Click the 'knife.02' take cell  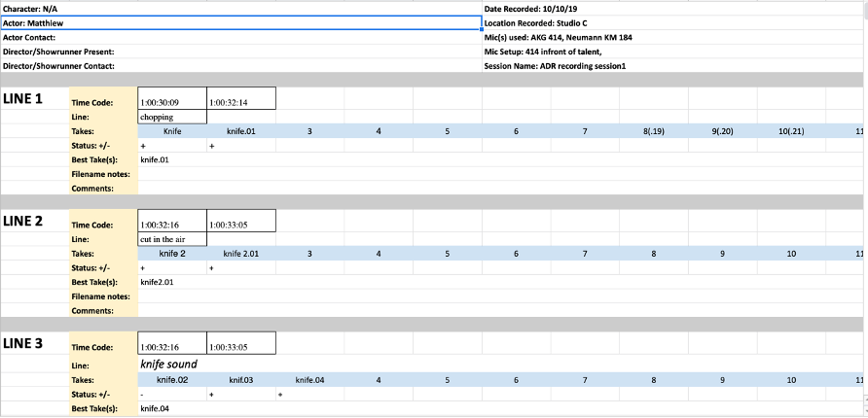point(172,380)
